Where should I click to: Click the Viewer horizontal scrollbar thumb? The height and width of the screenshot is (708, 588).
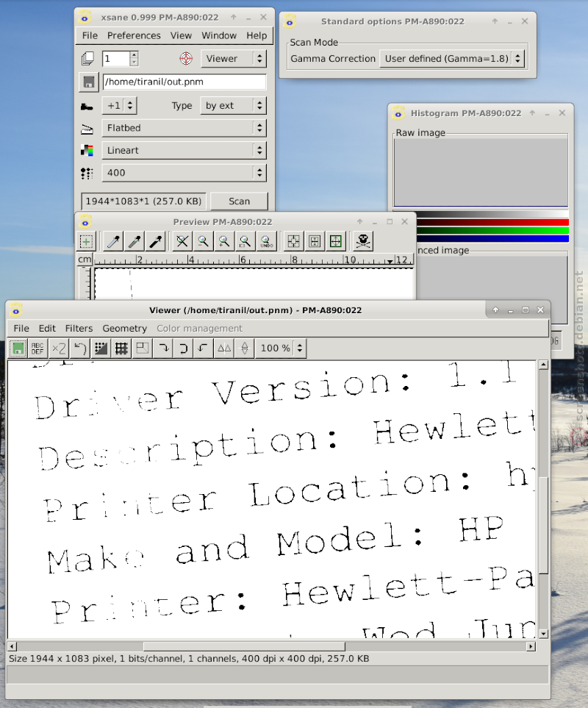pyautogui.click(x=244, y=646)
